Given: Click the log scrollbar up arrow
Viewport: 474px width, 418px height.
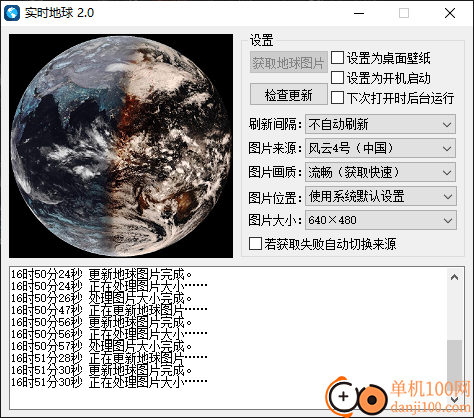Looking at the screenshot, I should click(454, 277).
